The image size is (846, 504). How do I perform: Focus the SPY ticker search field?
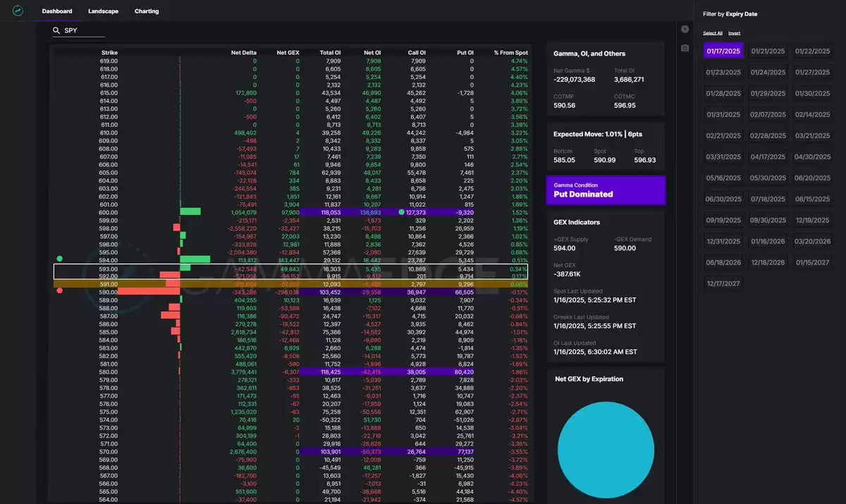(x=78, y=31)
